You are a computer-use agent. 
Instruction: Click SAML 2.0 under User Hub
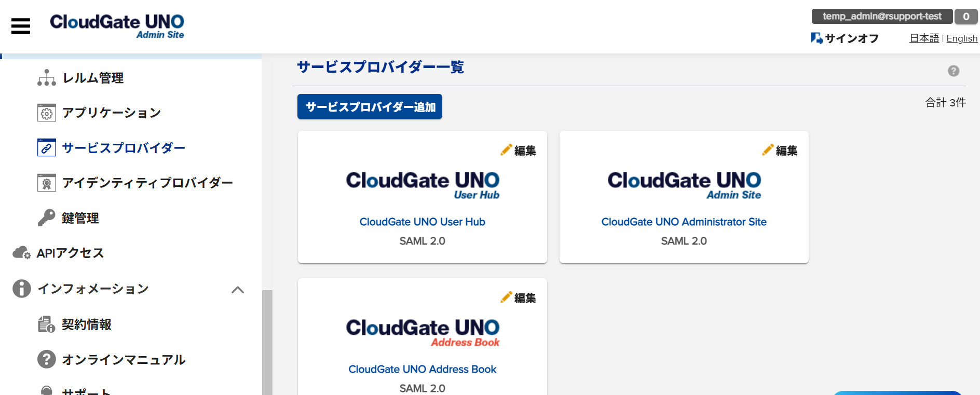tap(423, 241)
